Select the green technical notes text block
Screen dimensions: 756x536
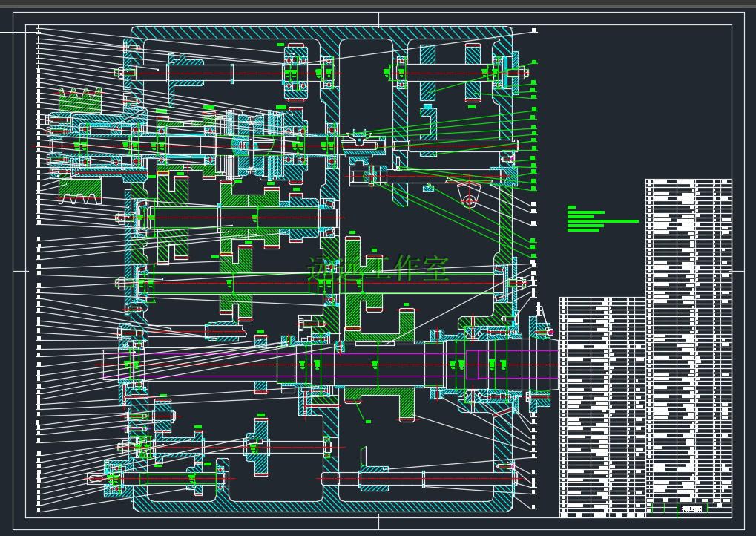(602, 219)
